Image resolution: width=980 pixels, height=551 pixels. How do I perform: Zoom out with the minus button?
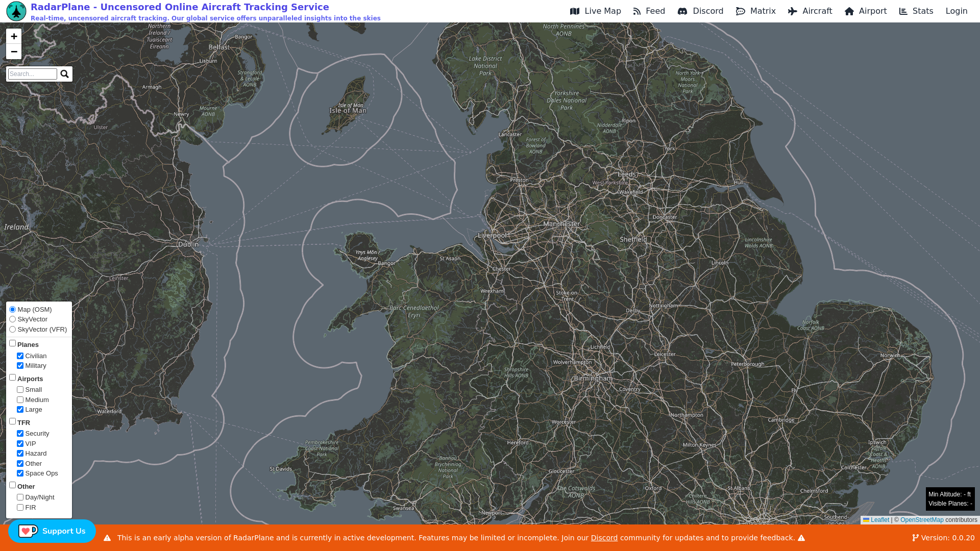point(14,52)
